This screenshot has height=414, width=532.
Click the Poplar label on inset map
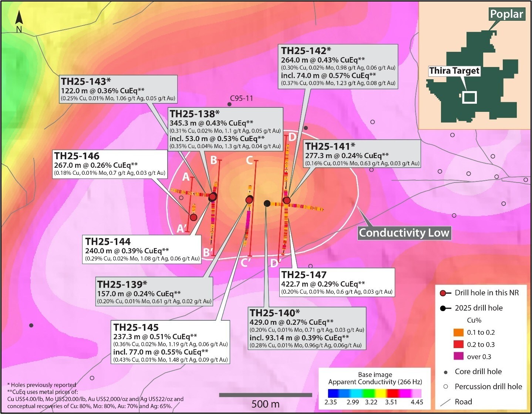click(506, 14)
